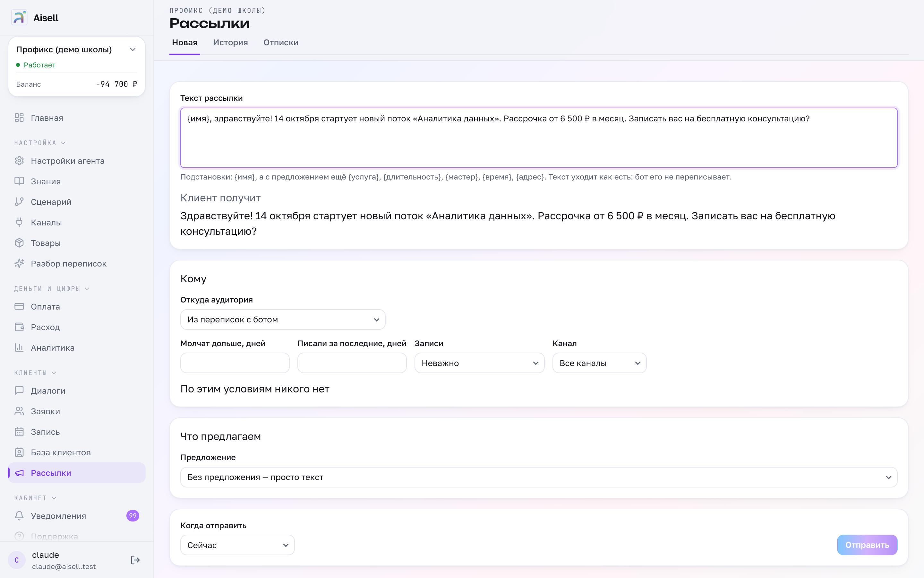
Task: Open the Когда отправить dropdown
Action: [237, 545]
